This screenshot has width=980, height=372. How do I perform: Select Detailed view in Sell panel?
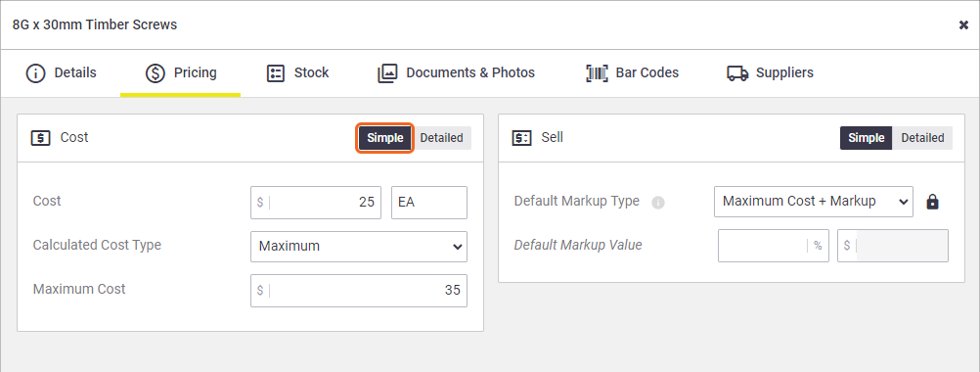pyautogui.click(x=922, y=138)
